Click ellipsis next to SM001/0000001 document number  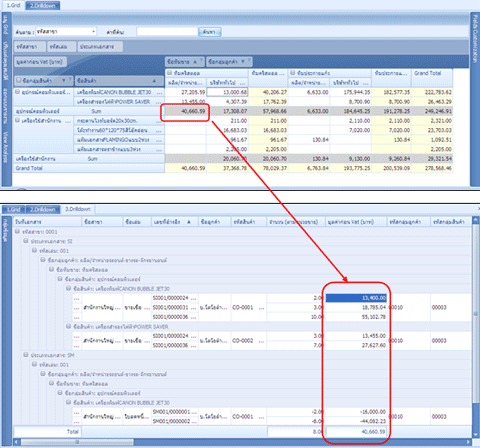coord(194,412)
